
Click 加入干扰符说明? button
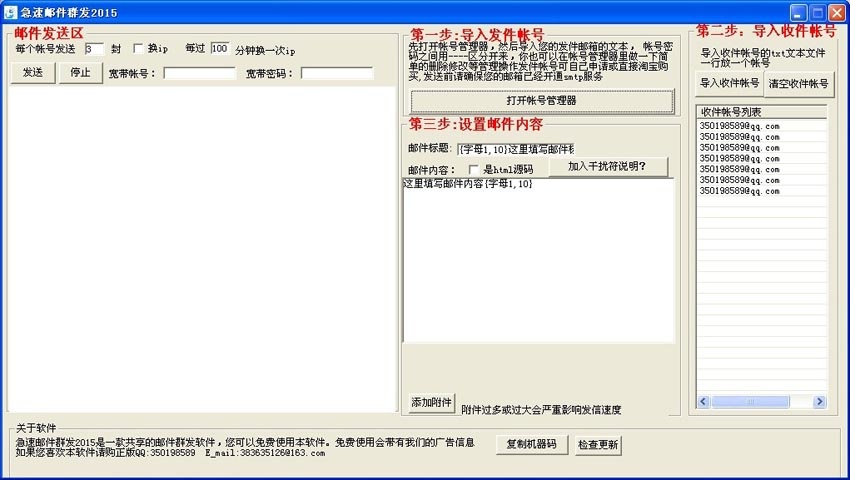[607, 167]
